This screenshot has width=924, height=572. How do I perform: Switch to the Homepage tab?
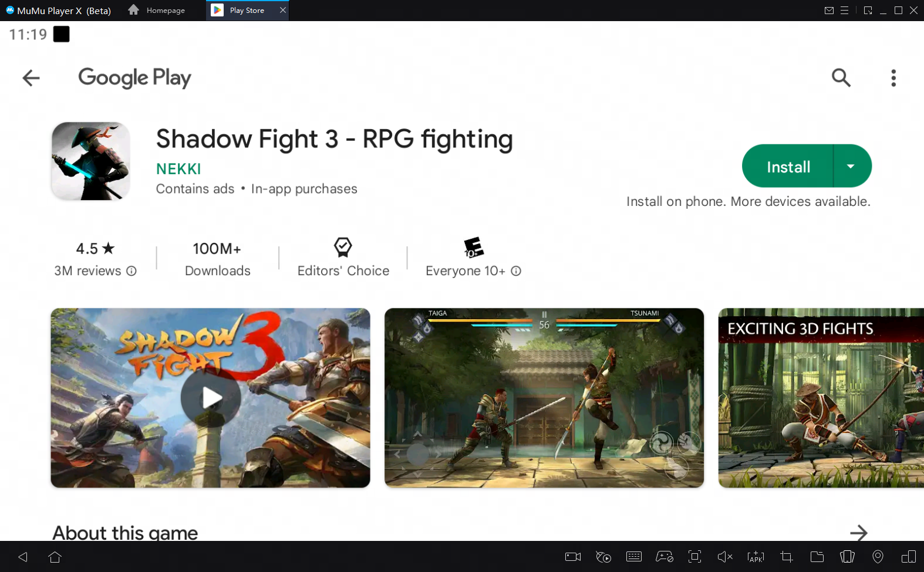(x=157, y=11)
